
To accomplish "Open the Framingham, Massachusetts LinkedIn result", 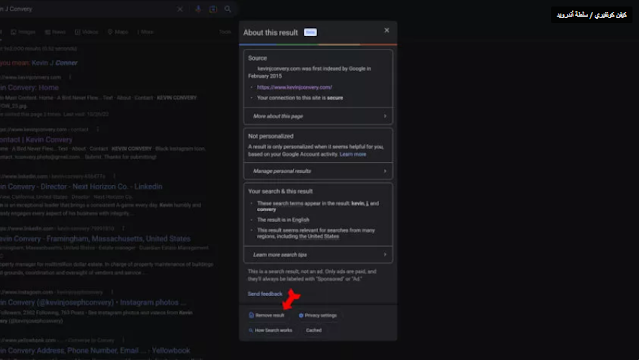I will point(95,239).
